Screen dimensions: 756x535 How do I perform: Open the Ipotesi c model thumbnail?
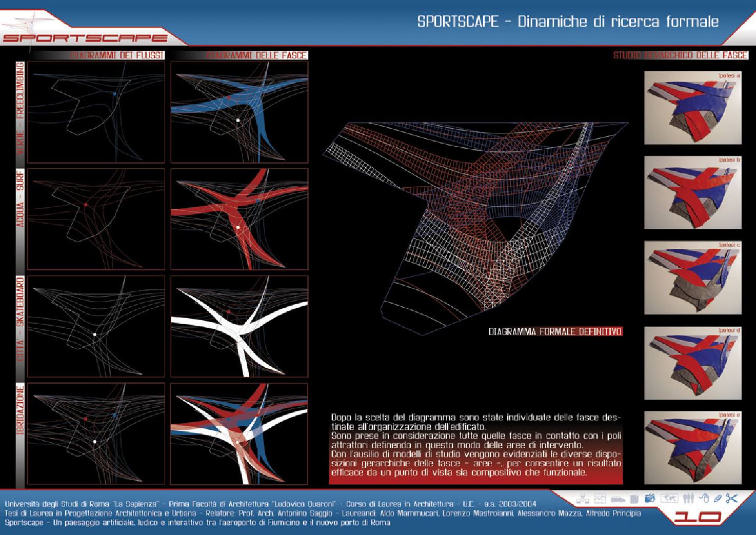coord(693,278)
